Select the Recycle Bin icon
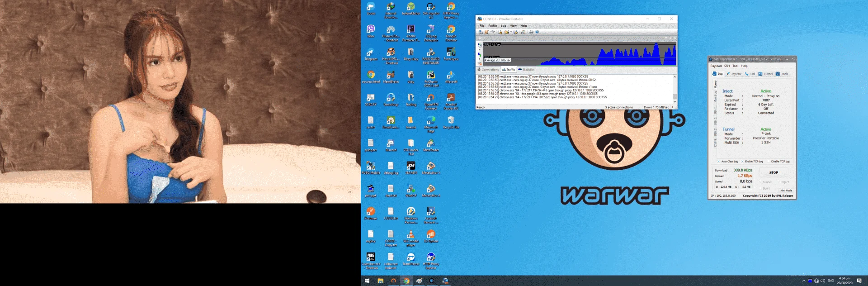This screenshot has width=868, height=286. 451,123
